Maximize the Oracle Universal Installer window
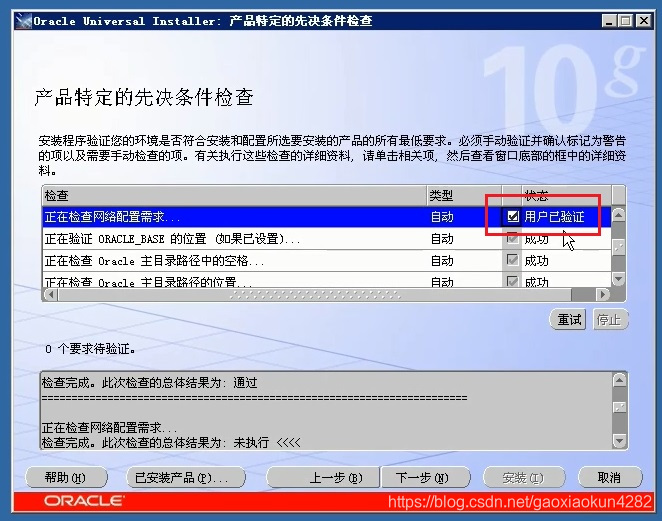Viewport: 662px width, 521px height. point(626,21)
